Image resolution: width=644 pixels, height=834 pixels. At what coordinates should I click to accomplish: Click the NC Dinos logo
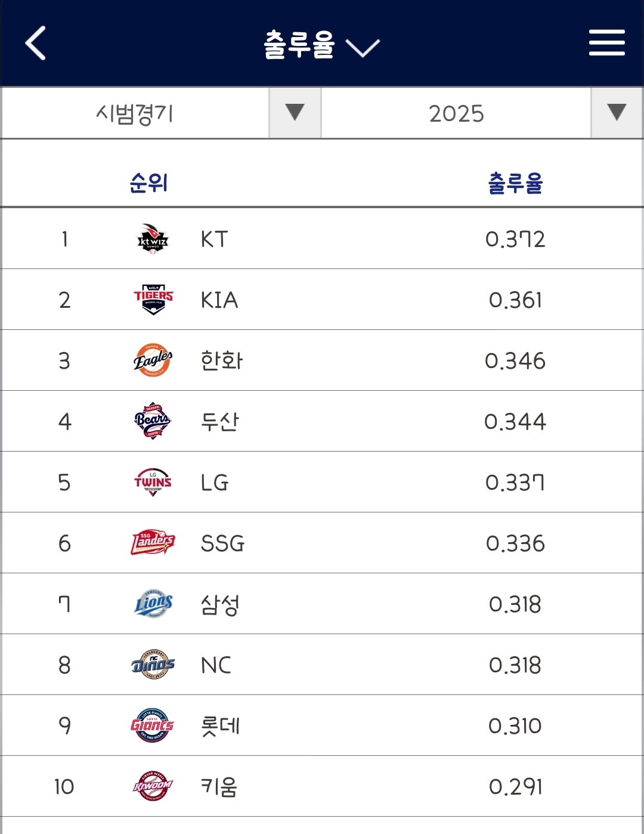click(153, 665)
